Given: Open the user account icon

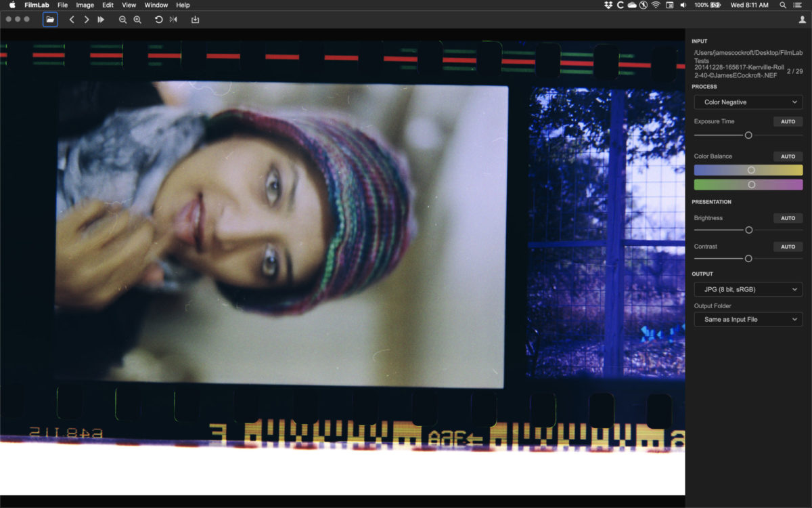Looking at the screenshot, I should point(803,20).
